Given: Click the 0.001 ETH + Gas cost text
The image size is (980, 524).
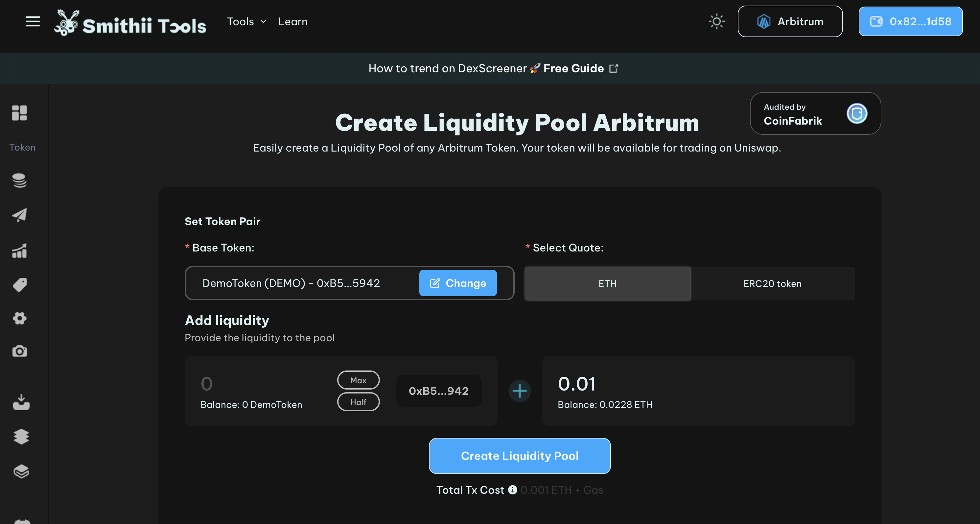Looking at the screenshot, I should (x=562, y=490).
